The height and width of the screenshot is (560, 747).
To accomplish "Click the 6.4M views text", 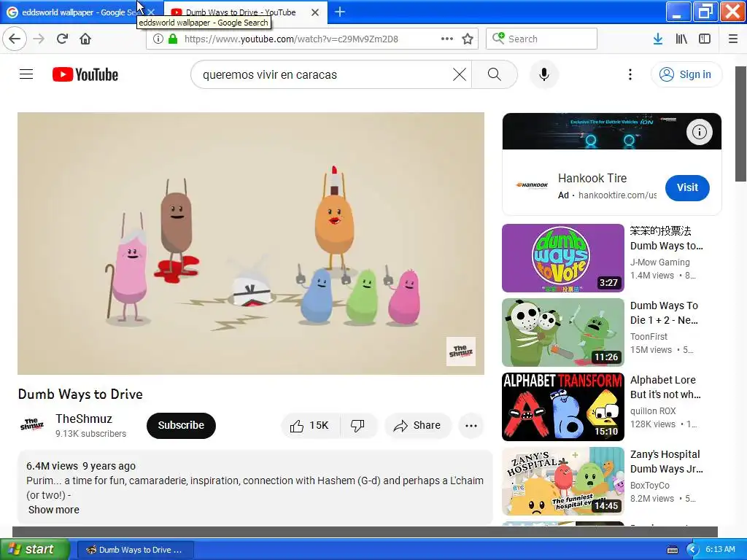I will pos(52,466).
